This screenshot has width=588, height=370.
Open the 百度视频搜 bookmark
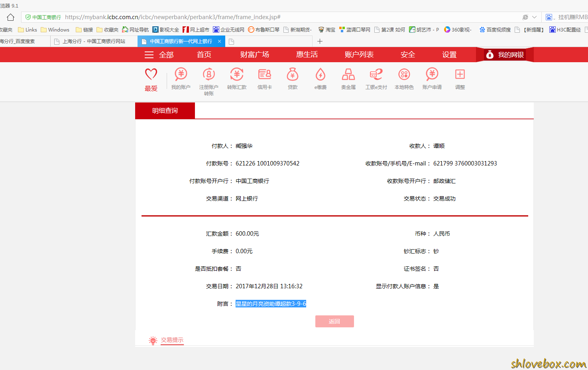pos(495,30)
